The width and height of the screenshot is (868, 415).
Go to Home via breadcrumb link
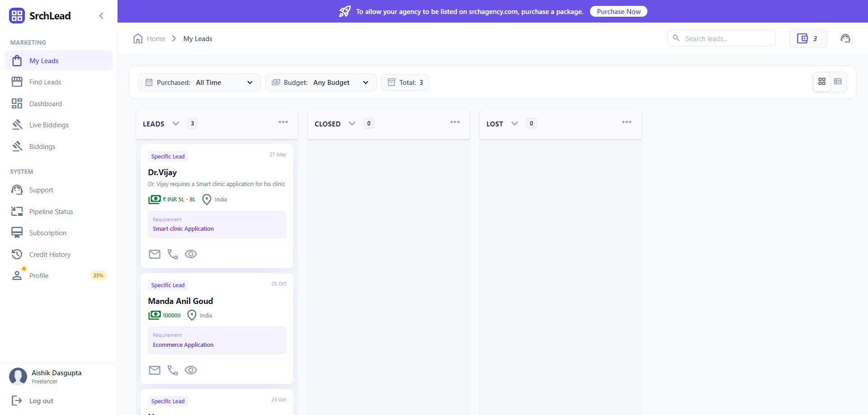tap(156, 38)
